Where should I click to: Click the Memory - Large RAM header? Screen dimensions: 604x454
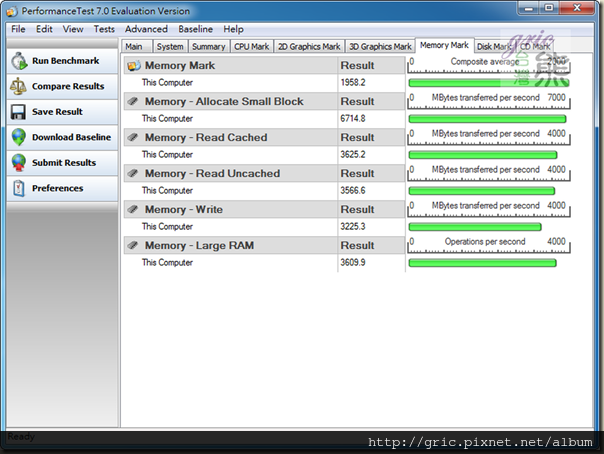199,245
